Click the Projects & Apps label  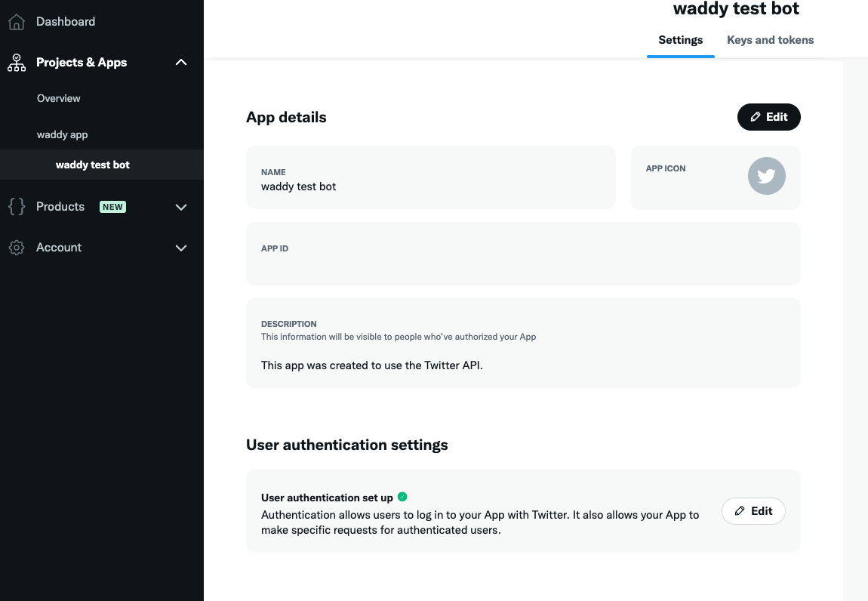pos(82,63)
